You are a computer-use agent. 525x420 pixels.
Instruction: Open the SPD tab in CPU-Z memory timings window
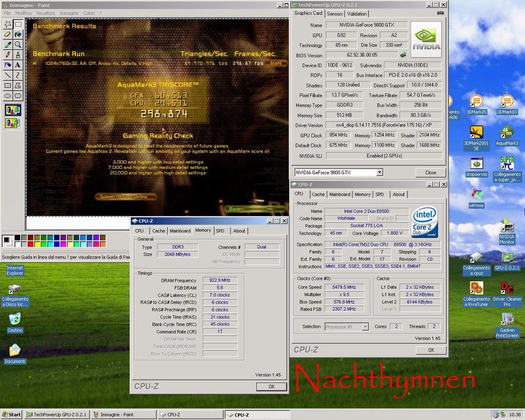(220, 231)
